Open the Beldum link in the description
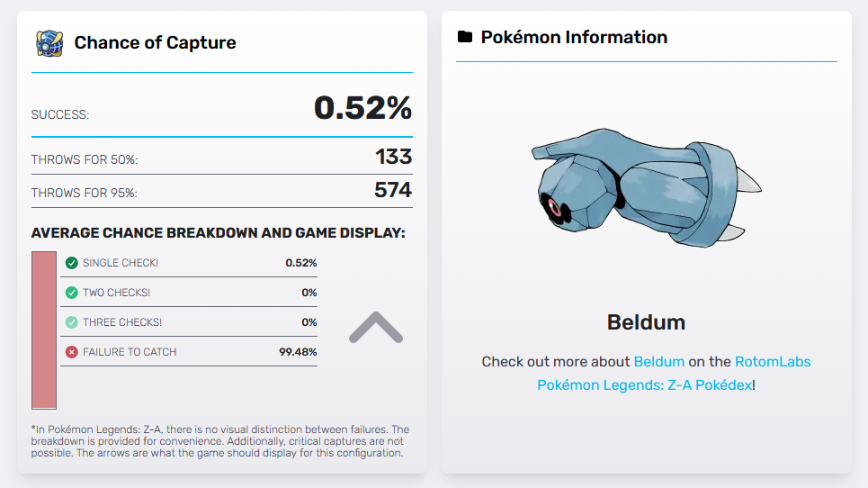The image size is (868, 488). click(658, 361)
